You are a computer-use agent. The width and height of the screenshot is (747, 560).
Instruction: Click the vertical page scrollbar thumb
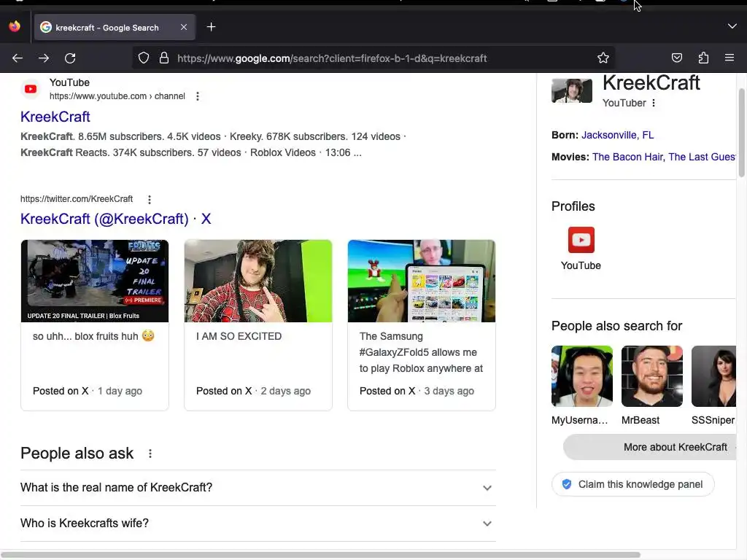(x=741, y=133)
